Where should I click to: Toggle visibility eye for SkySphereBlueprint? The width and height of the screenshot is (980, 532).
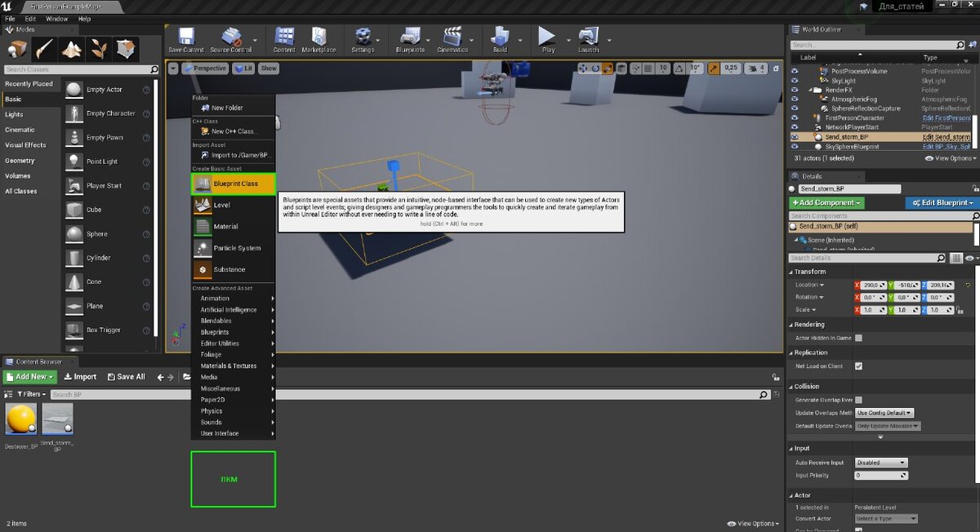795,147
